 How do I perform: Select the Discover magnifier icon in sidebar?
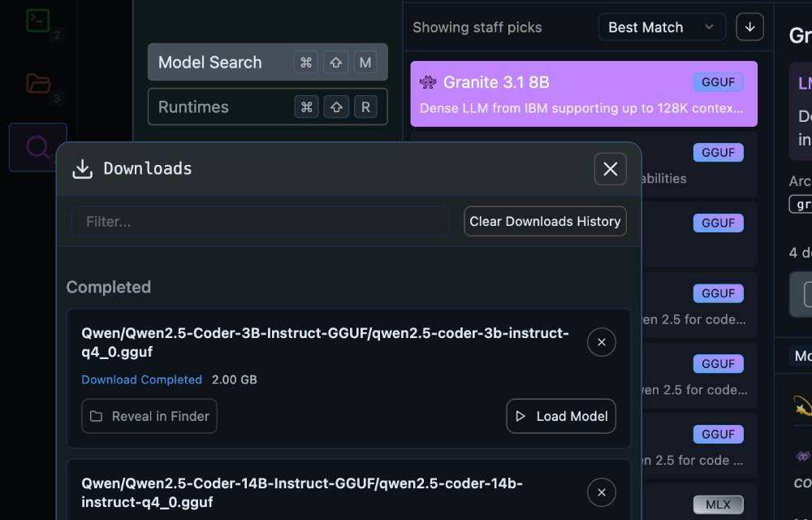point(37,147)
